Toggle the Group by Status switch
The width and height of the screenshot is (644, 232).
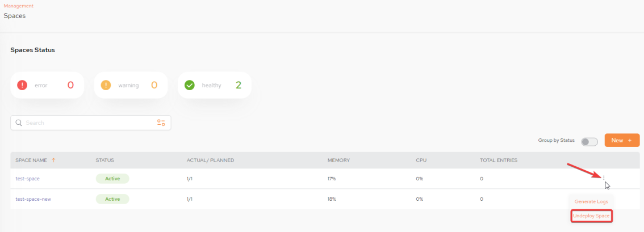click(589, 142)
